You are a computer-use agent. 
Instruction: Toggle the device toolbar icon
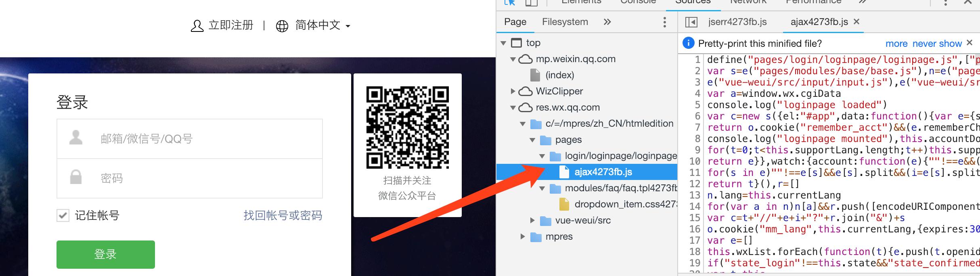point(532,2)
